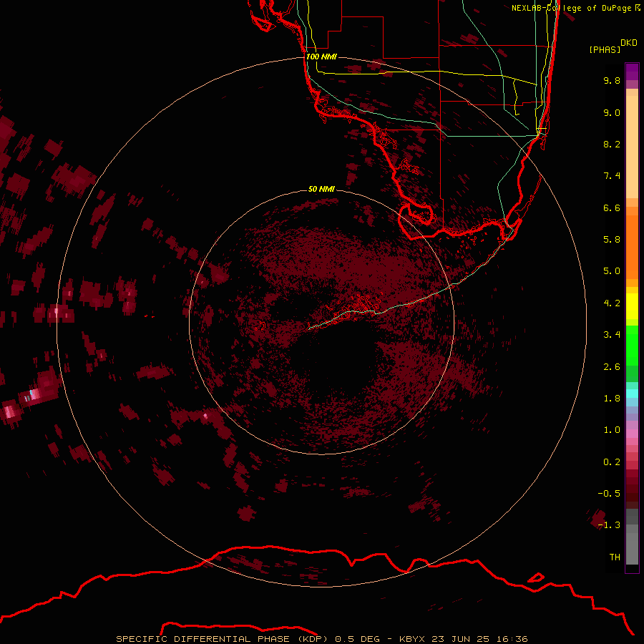Click the 5.0 legend value
Image resolution: width=644 pixels, height=644 pixels.
click(612, 271)
